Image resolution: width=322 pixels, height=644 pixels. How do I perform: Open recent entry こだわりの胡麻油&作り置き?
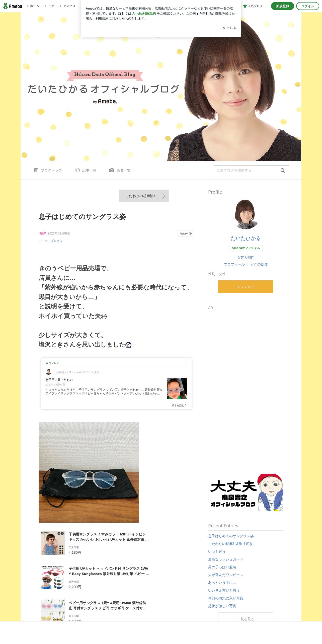click(230, 544)
